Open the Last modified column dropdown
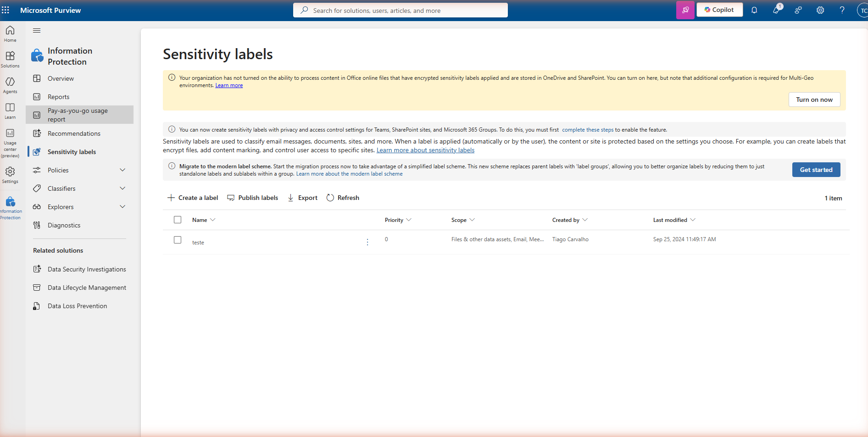The height and width of the screenshot is (437, 868). coord(693,220)
